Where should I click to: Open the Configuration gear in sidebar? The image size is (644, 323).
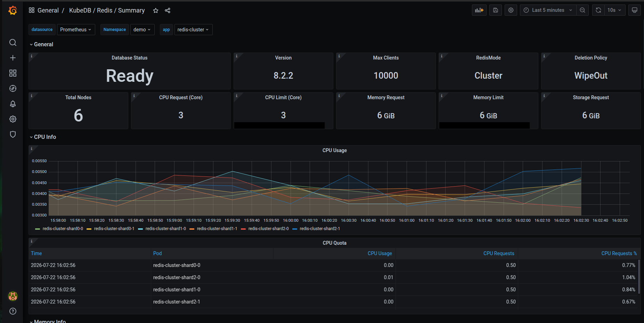click(13, 119)
